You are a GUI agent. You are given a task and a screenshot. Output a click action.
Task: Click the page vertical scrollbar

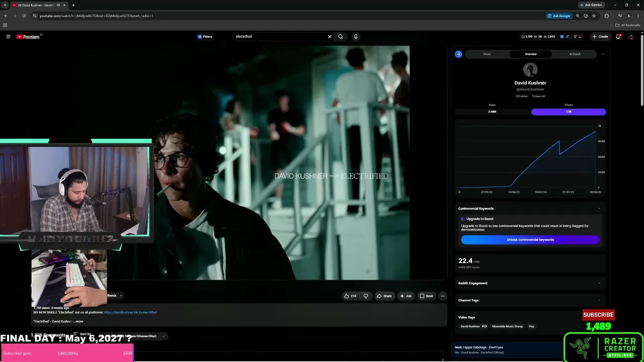click(642, 70)
